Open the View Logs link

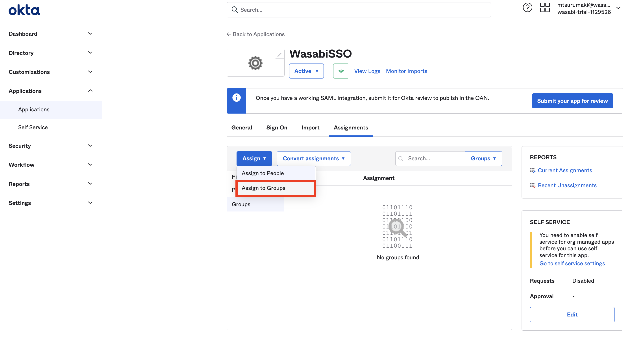coord(367,71)
